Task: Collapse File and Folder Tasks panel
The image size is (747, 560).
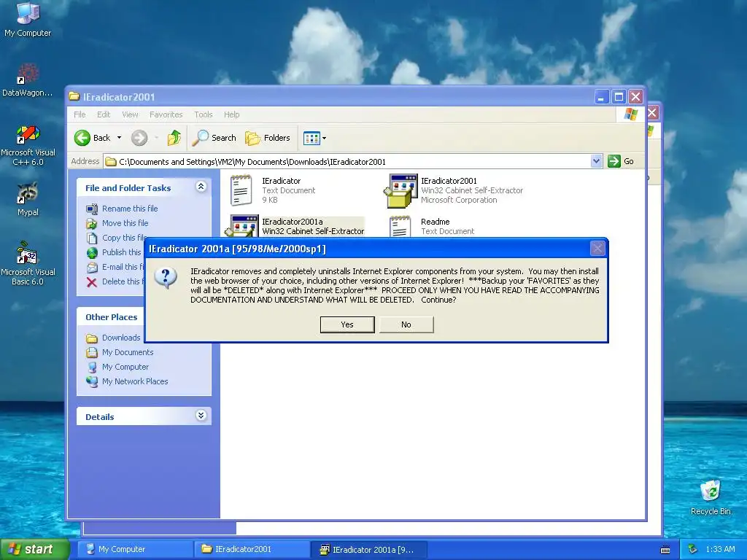Action: (x=201, y=187)
